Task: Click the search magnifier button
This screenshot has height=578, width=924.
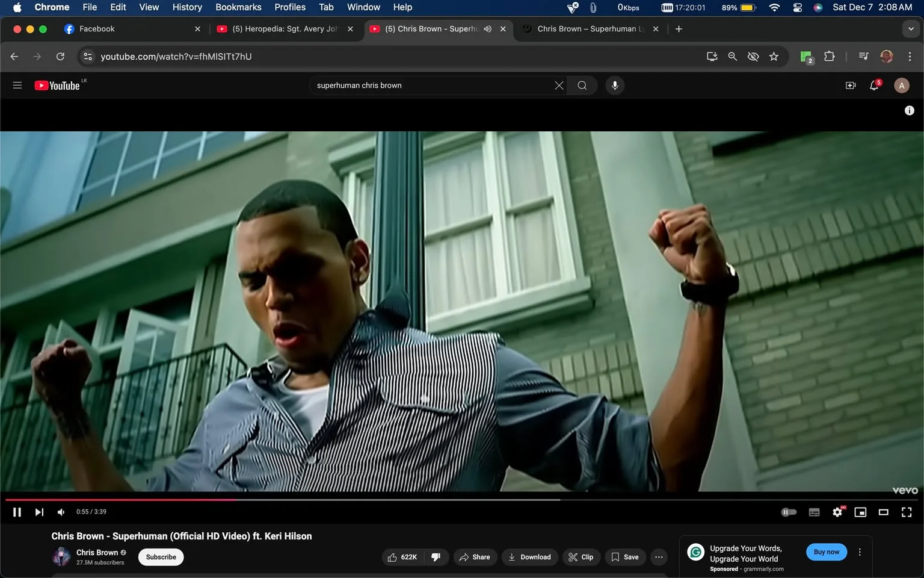Action: click(x=582, y=85)
